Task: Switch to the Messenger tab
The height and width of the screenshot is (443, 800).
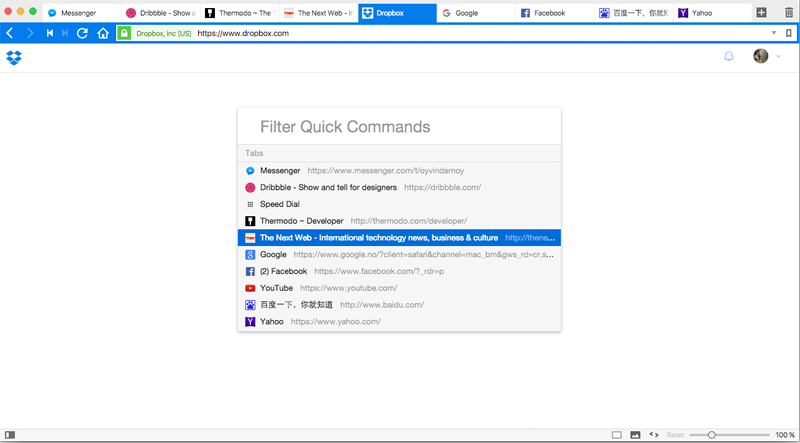Action: pos(80,13)
